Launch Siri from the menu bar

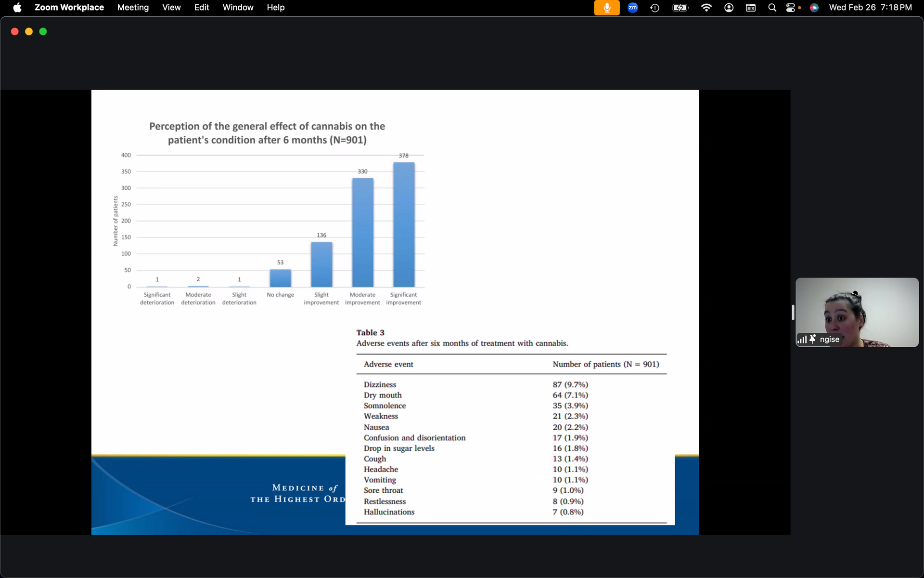point(814,8)
